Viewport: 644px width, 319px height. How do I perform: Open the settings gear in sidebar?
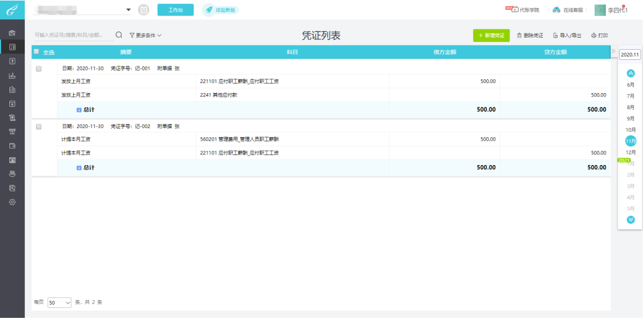point(12,202)
